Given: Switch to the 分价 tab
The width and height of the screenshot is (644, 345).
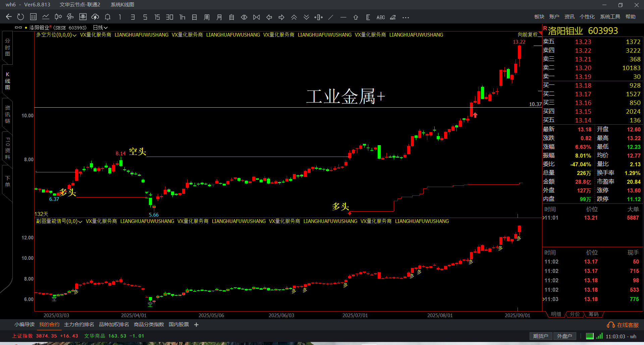Looking at the screenshot, I should (575, 314).
